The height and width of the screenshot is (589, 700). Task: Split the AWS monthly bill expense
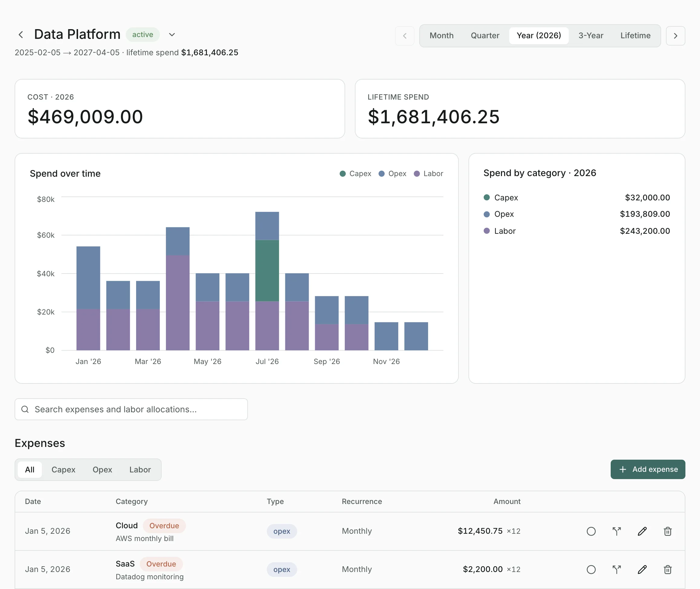pos(616,531)
